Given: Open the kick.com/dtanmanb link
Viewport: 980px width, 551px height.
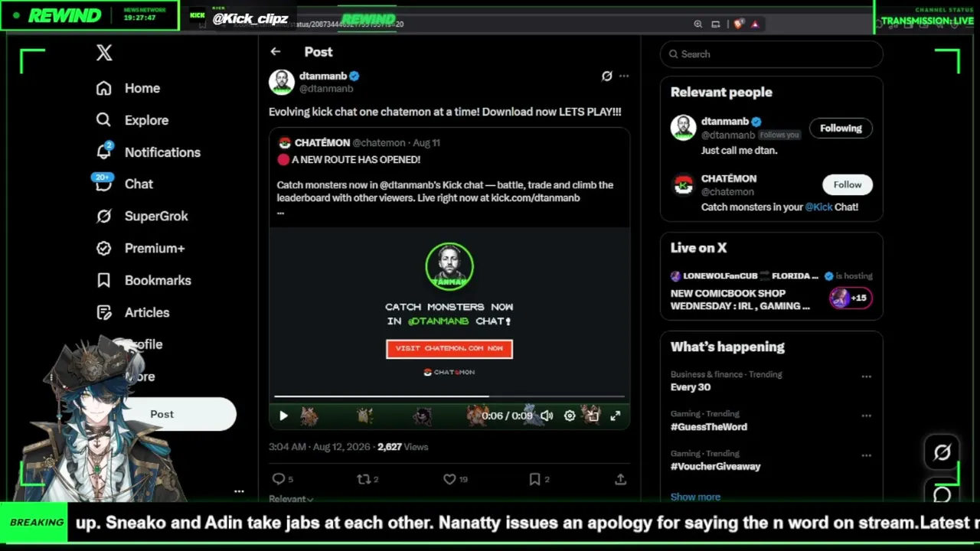Looking at the screenshot, I should click(x=535, y=198).
